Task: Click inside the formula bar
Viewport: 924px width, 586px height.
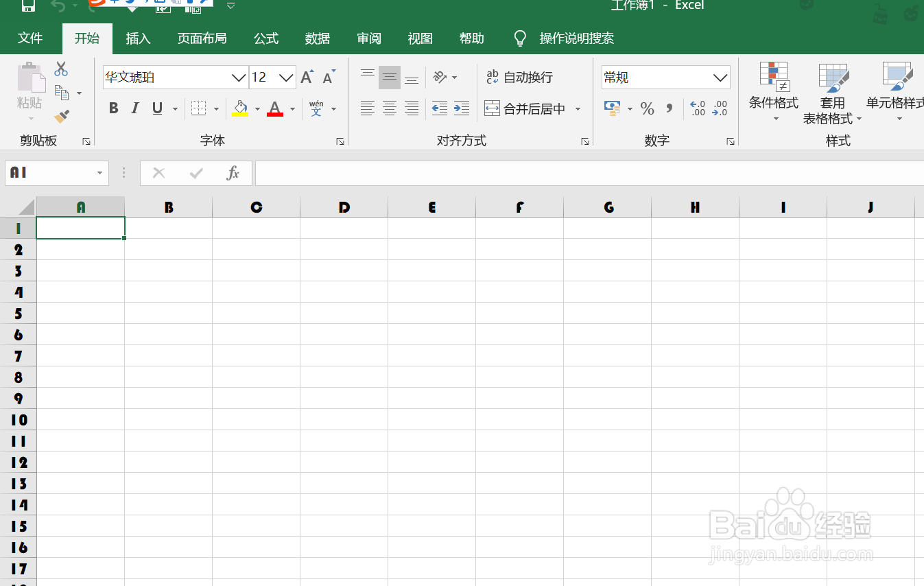Action: click(589, 173)
